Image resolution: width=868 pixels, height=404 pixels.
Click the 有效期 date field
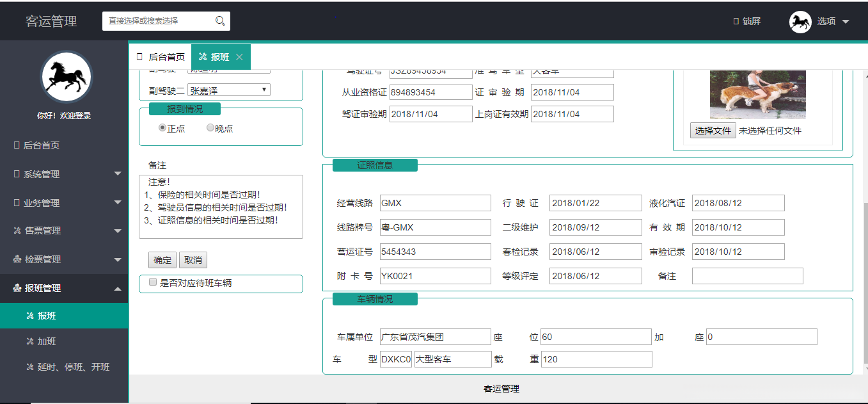(x=738, y=227)
